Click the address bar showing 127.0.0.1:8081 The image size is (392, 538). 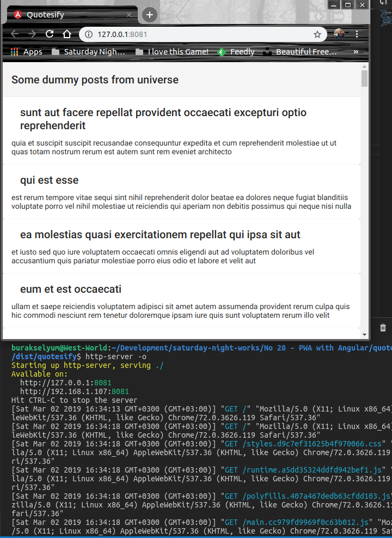pos(201,34)
